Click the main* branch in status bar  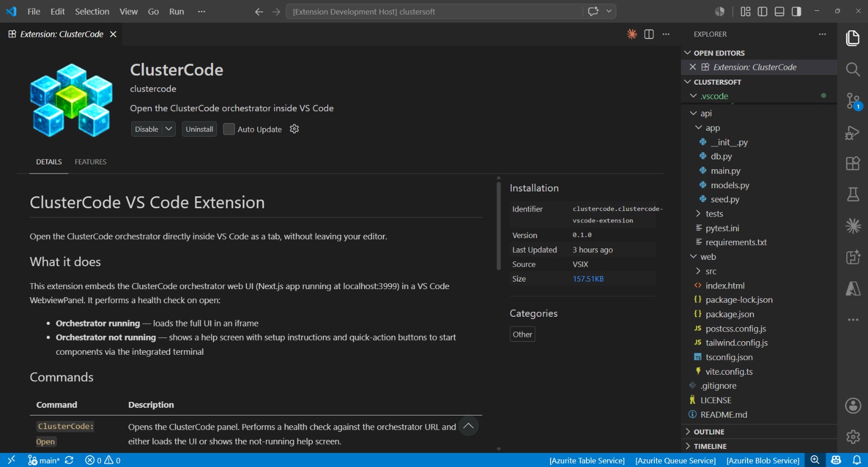pos(44,460)
